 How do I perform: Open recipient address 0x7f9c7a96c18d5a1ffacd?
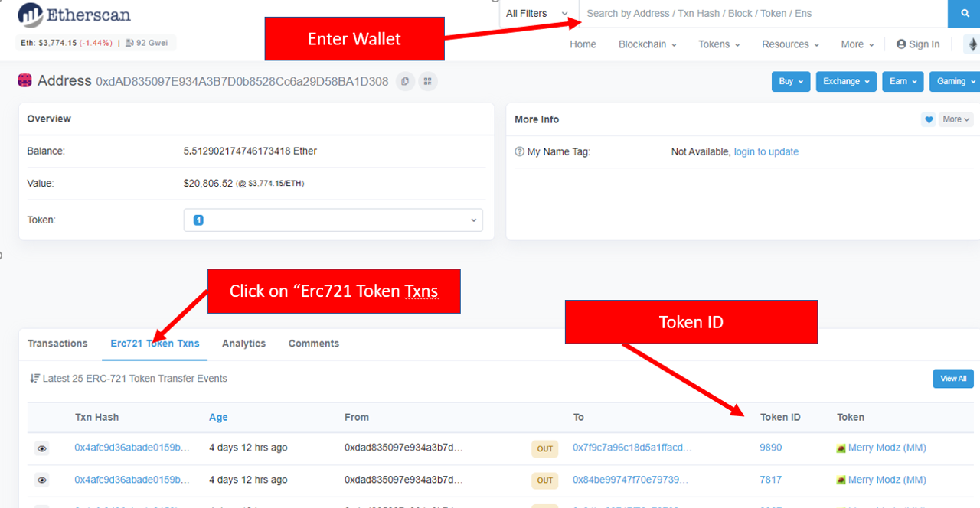click(x=632, y=448)
